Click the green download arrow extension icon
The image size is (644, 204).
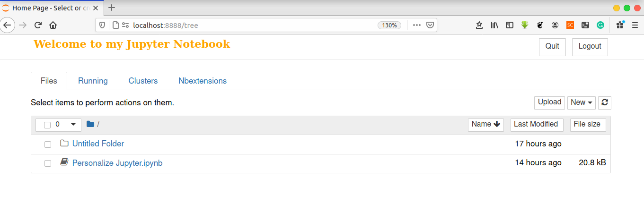pos(525,25)
